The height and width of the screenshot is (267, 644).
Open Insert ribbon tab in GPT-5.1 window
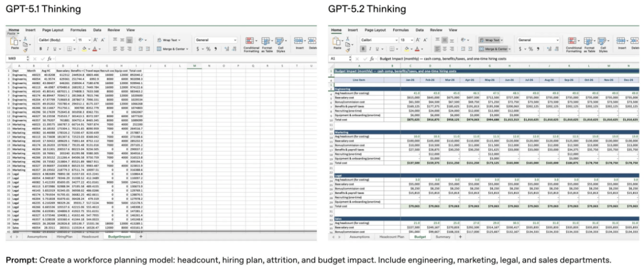point(30,30)
